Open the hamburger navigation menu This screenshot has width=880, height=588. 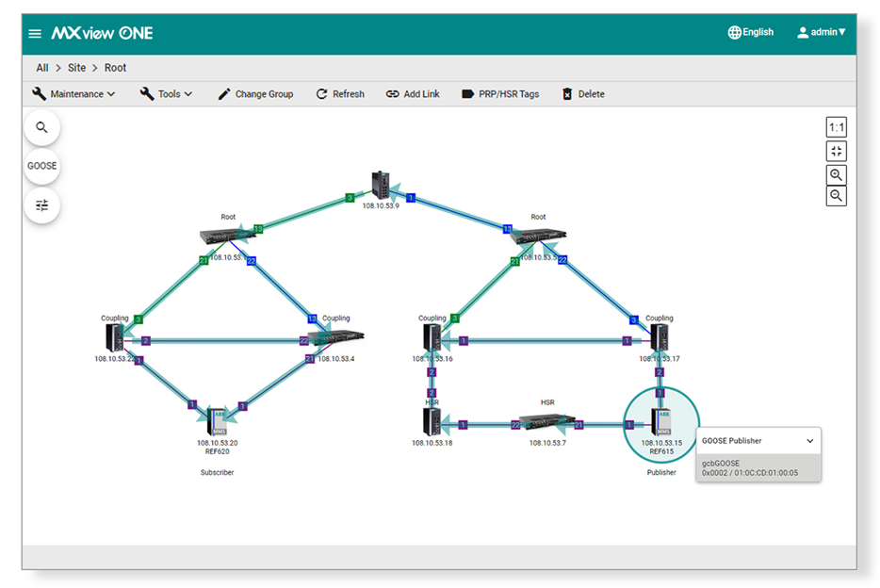[x=35, y=33]
